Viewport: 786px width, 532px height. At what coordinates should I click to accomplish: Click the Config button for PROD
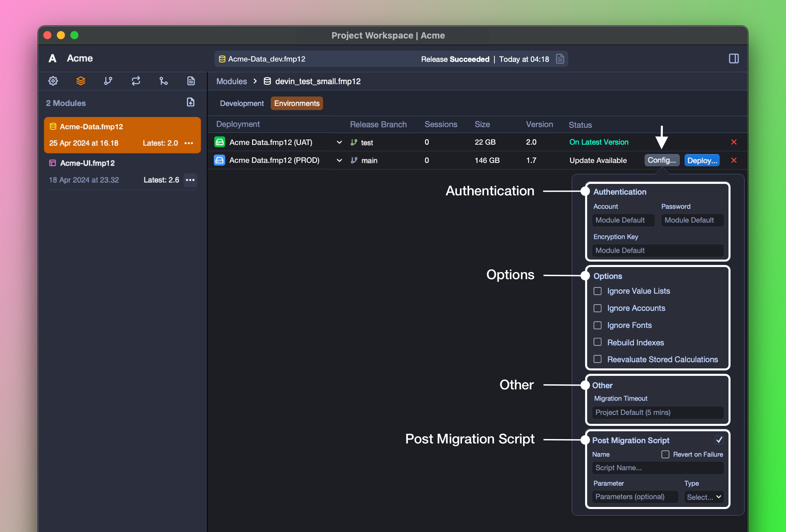pos(662,160)
